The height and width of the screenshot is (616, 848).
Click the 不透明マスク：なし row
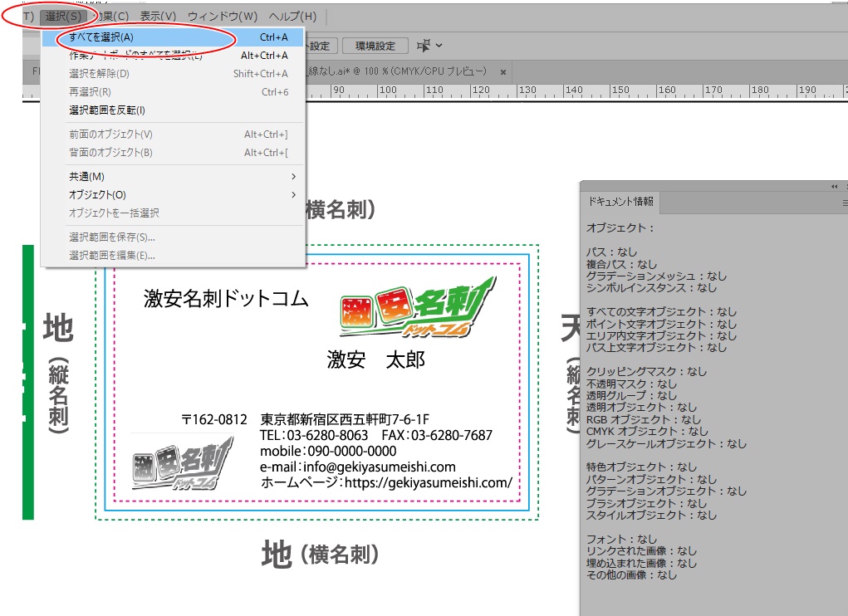click(x=632, y=384)
